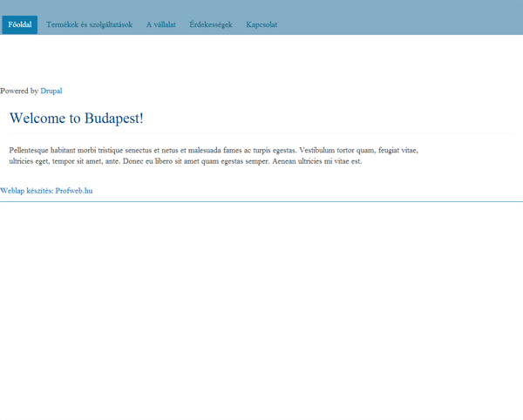523x420 pixels.
Task: Go to Termékek és szolgáltatások menu item
Action: pos(90,24)
